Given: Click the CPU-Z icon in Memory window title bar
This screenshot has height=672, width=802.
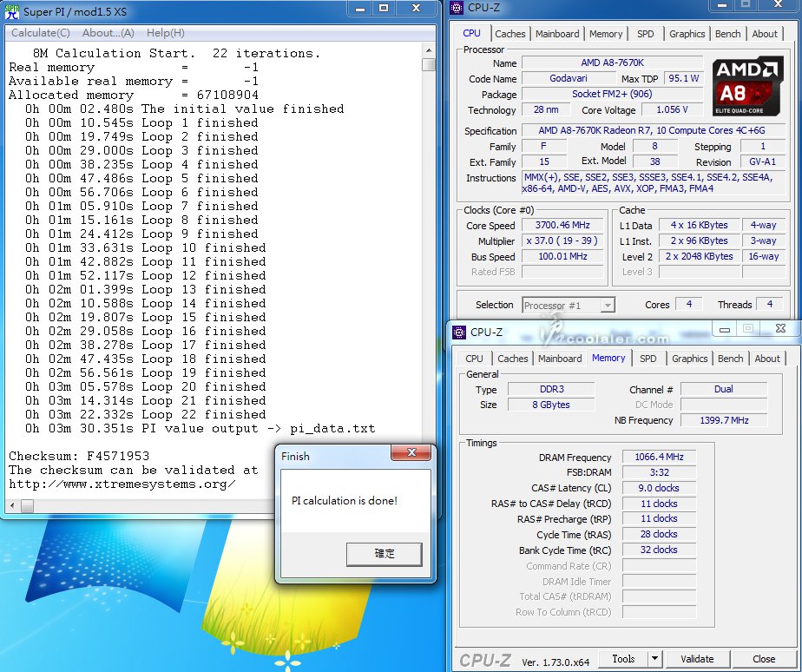Looking at the screenshot, I should (x=459, y=333).
